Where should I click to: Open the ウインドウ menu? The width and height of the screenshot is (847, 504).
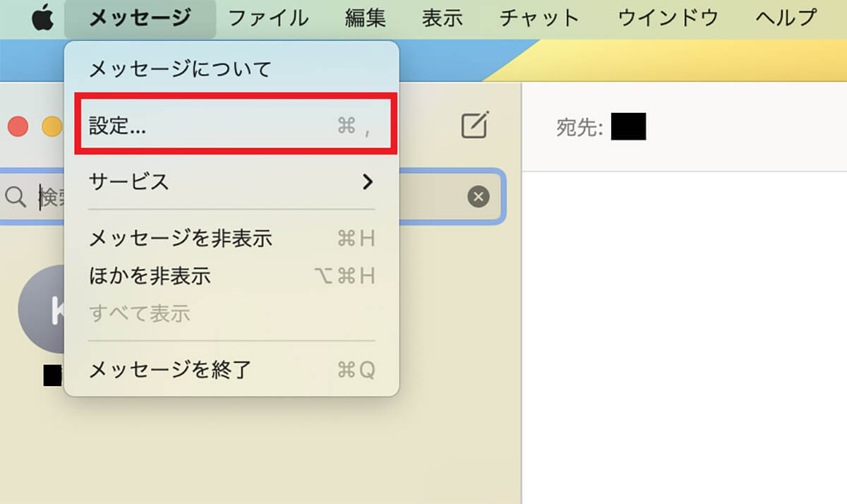coord(668,18)
